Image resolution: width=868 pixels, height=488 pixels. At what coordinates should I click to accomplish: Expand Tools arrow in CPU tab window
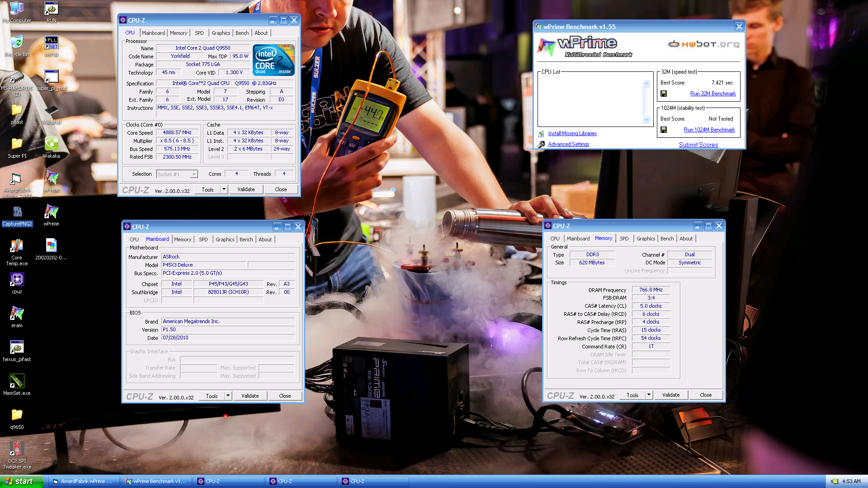224,189
